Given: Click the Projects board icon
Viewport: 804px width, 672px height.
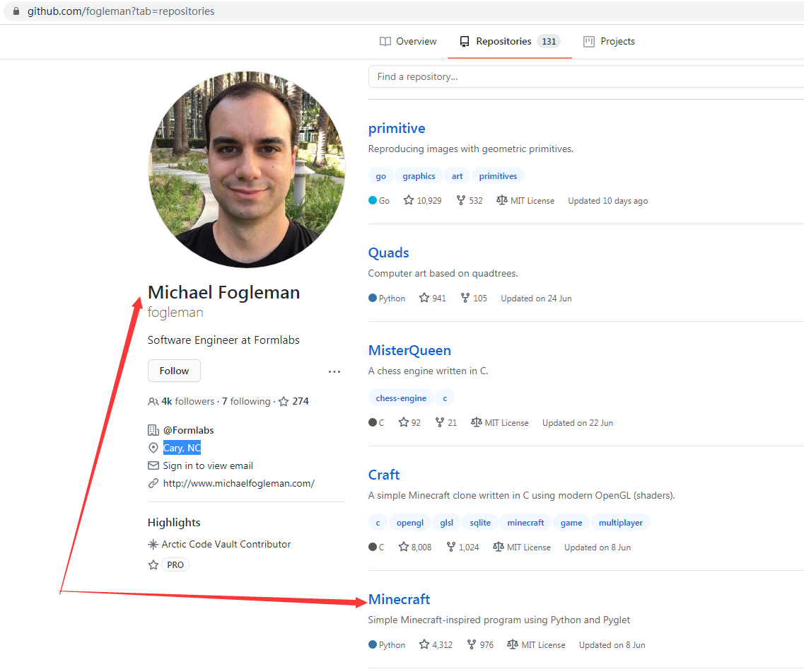Looking at the screenshot, I should 589,42.
